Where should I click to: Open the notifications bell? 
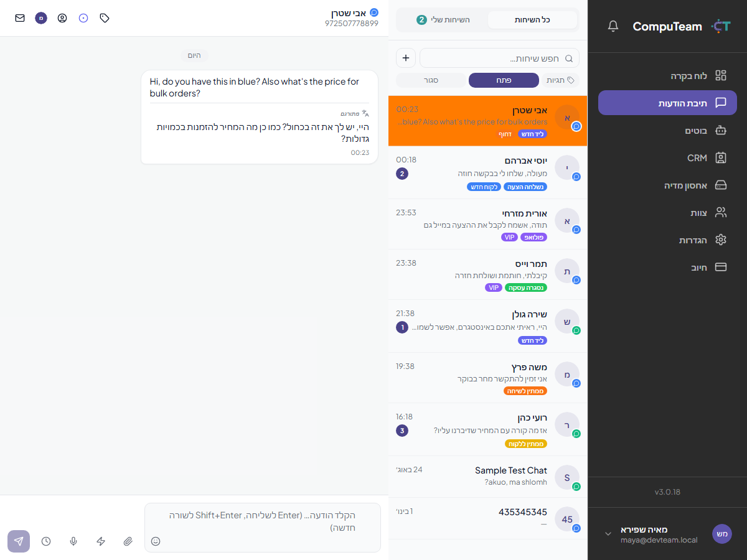(x=613, y=26)
